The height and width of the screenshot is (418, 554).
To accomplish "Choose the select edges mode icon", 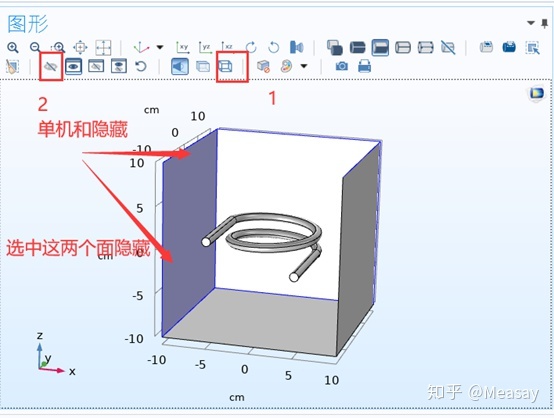I will (402, 47).
